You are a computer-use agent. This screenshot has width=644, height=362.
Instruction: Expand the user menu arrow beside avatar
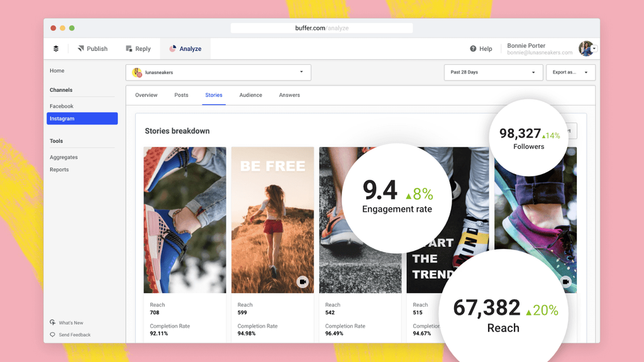594,48
